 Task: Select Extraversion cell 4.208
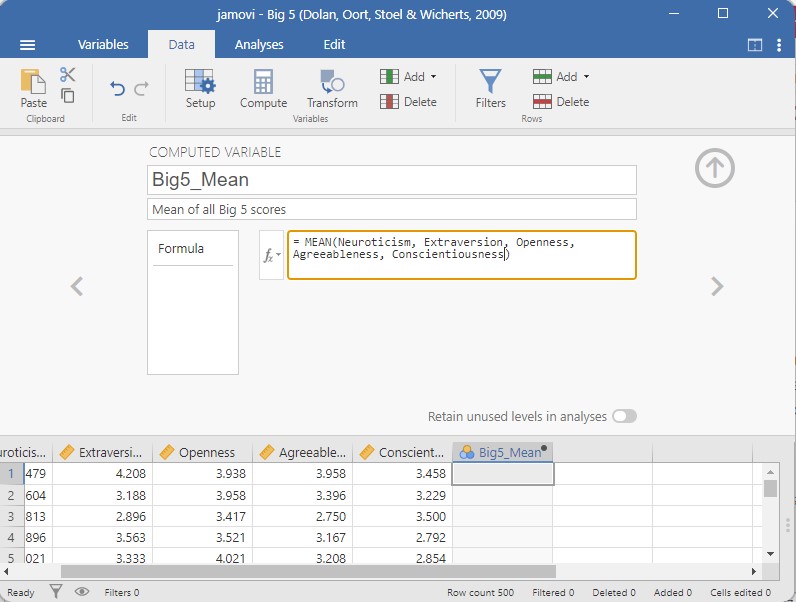(x=102, y=474)
